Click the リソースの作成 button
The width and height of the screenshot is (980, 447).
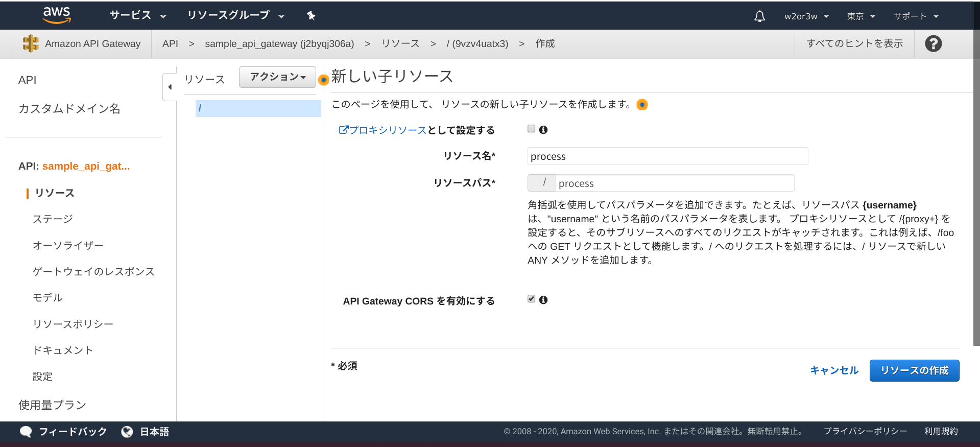coord(914,370)
